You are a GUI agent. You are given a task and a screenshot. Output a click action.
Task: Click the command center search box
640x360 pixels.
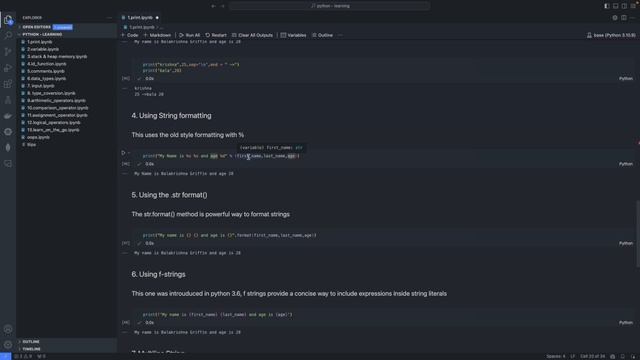point(330,6)
